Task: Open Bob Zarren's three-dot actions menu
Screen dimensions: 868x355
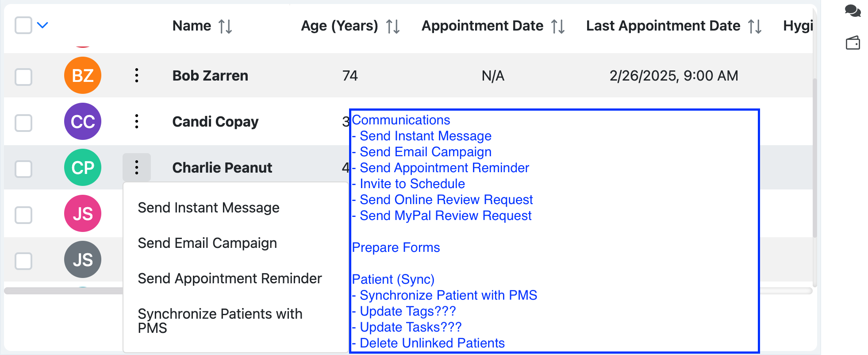Action: coord(137,76)
